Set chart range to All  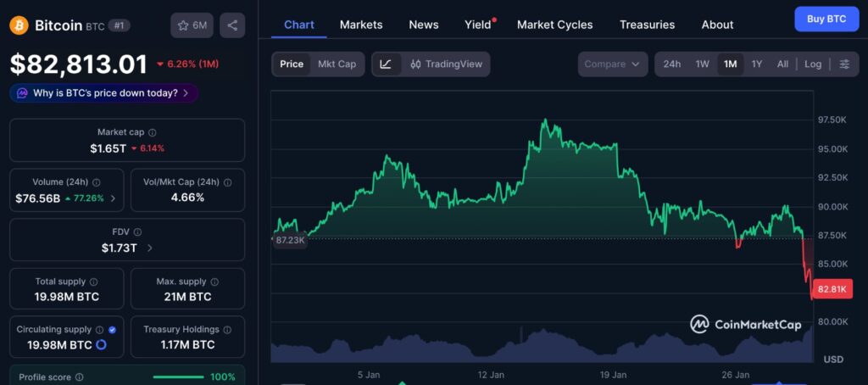coord(782,64)
